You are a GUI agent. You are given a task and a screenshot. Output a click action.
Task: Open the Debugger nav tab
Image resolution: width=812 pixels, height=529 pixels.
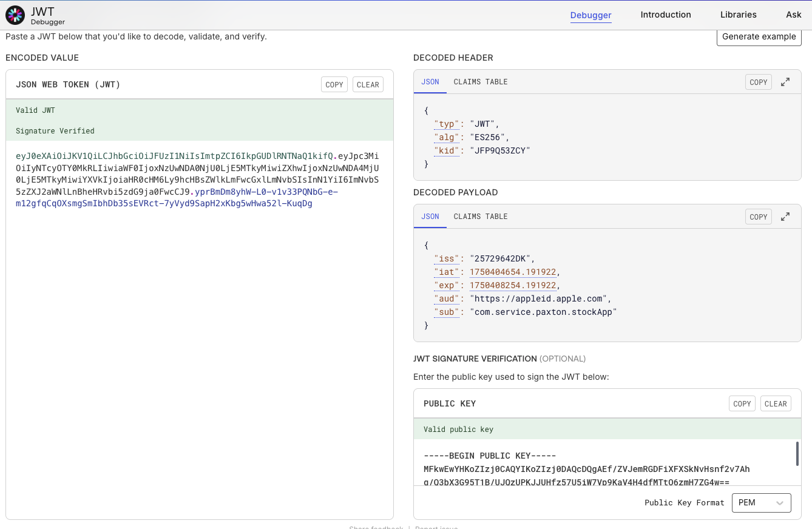click(590, 15)
